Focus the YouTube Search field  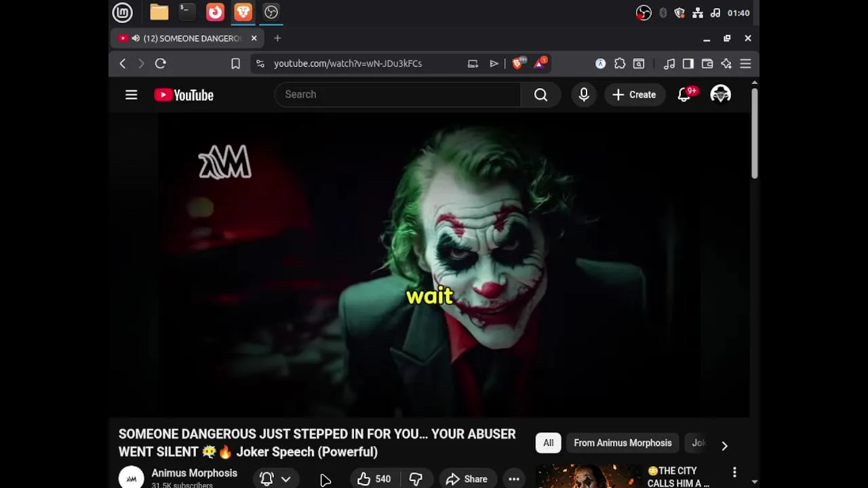397,95
